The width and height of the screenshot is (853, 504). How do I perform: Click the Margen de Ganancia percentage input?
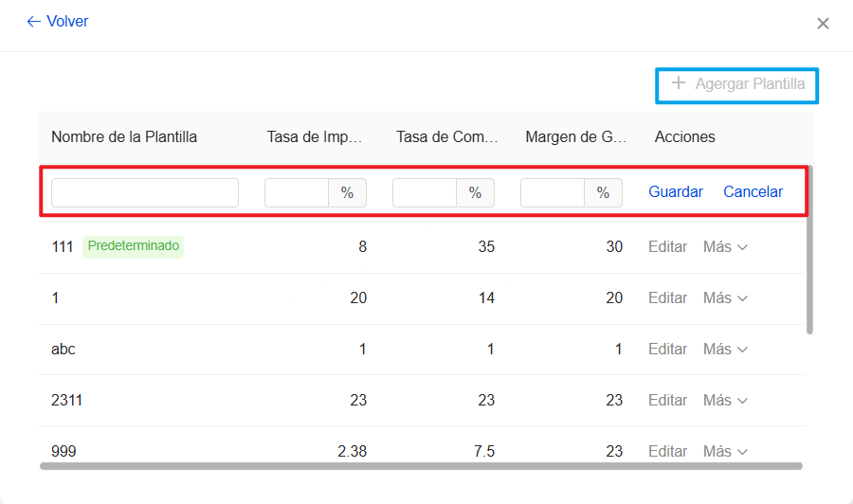553,192
